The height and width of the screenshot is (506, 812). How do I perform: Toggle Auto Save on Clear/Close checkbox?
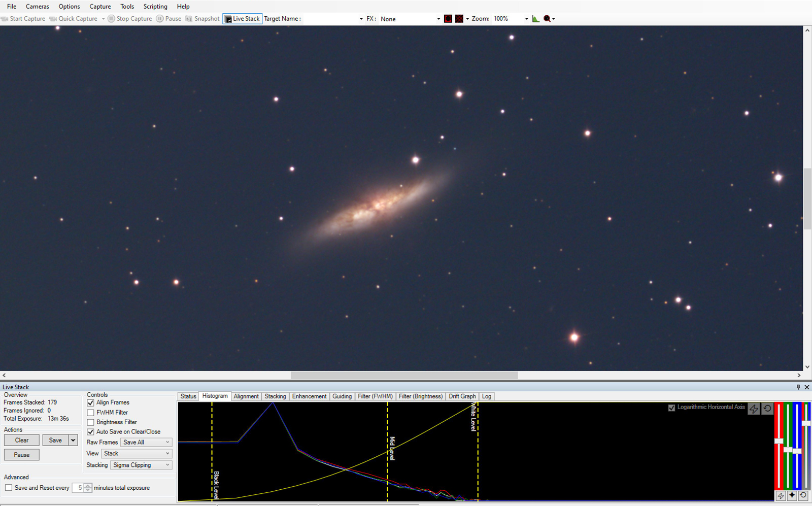point(90,432)
